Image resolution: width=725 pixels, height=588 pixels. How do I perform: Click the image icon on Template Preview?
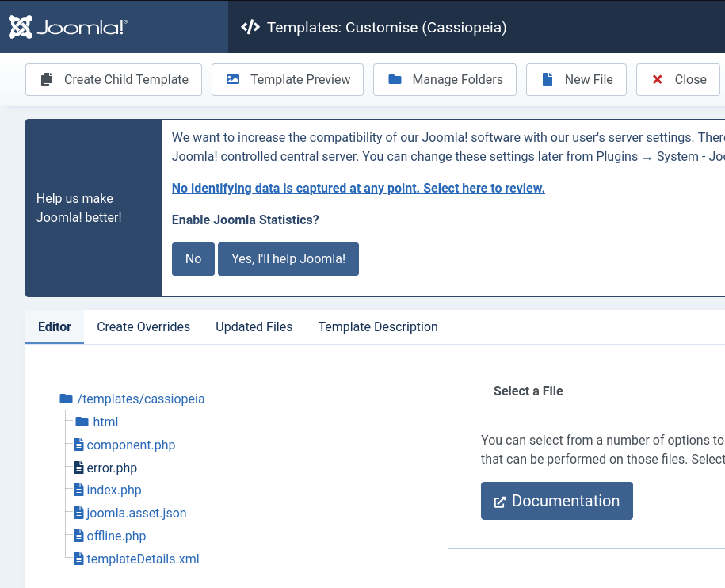[x=233, y=79]
